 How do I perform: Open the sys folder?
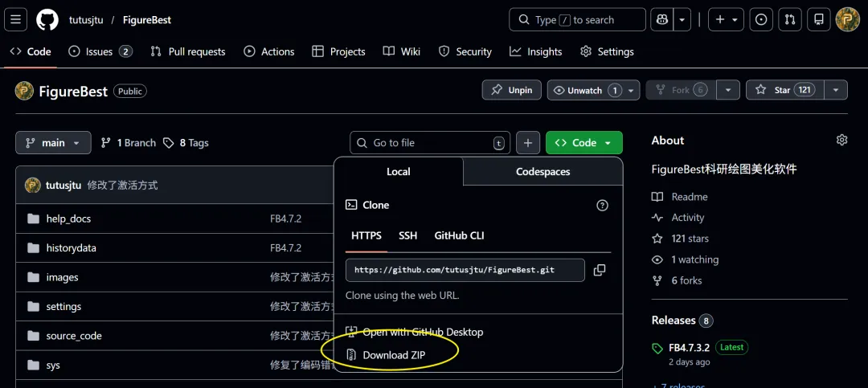(53, 366)
